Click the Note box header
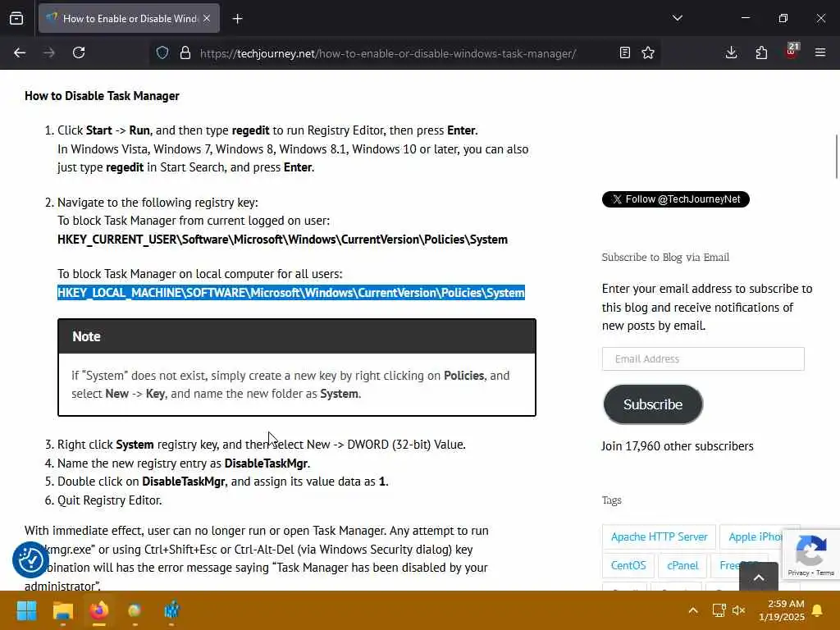 297,336
